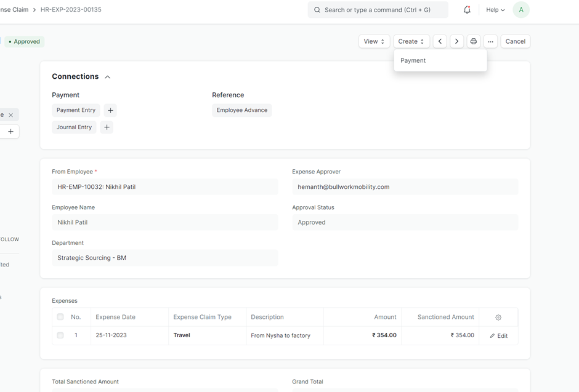Image resolution: width=579 pixels, height=392 pixels.
Task: Select all rows checkbox in Expenses header
Action: click(x=60, y=317)
